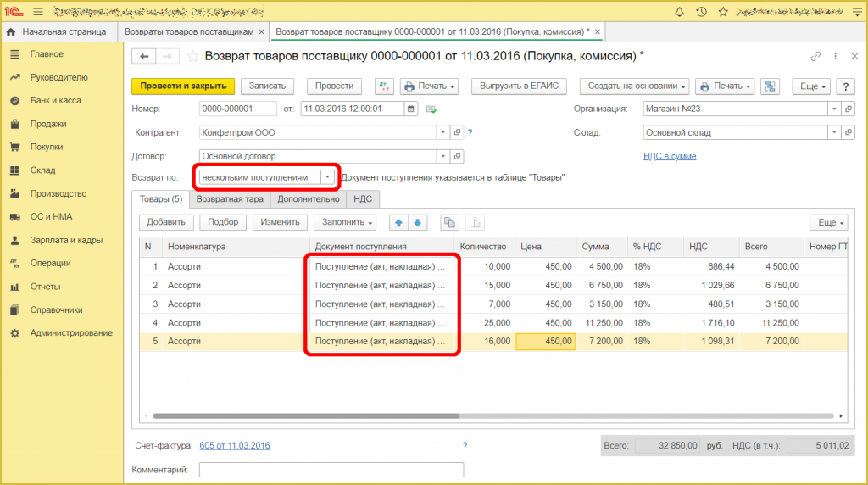Viewport: 868px width, 485px height.
Task: Open the Организация dropdown arrow
Action: pyautogui.click(x=836, y=109)
